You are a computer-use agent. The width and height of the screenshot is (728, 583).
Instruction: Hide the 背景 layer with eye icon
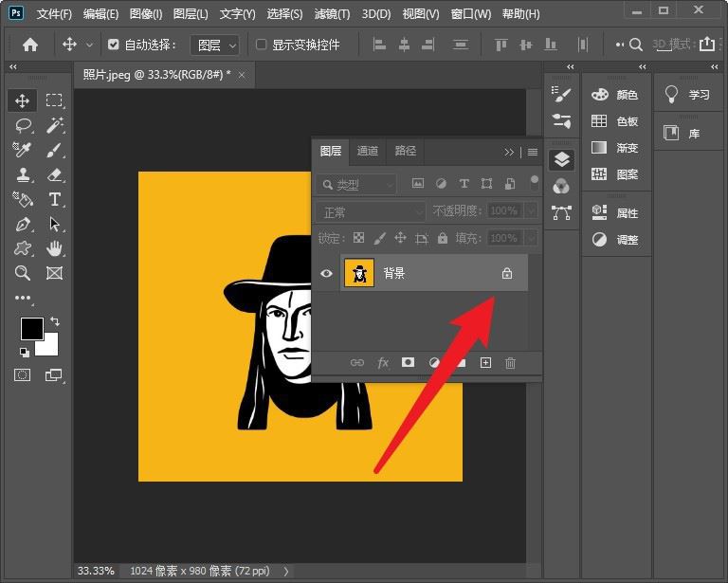coord(326,273)
